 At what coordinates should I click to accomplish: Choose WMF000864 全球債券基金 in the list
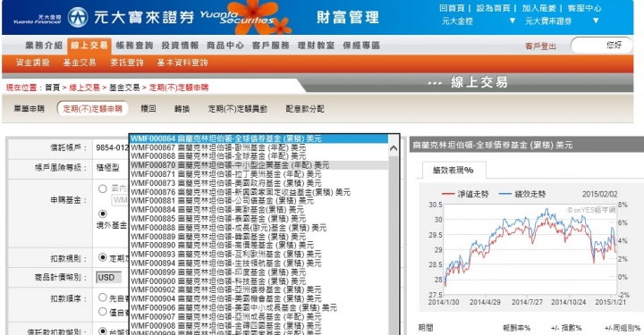[x=258, y=139]
